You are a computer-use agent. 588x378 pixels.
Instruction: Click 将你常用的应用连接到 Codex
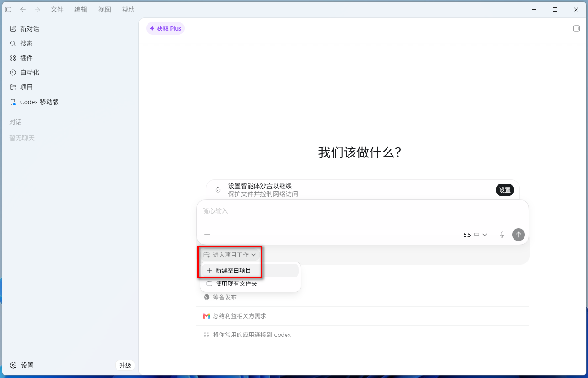363,335
